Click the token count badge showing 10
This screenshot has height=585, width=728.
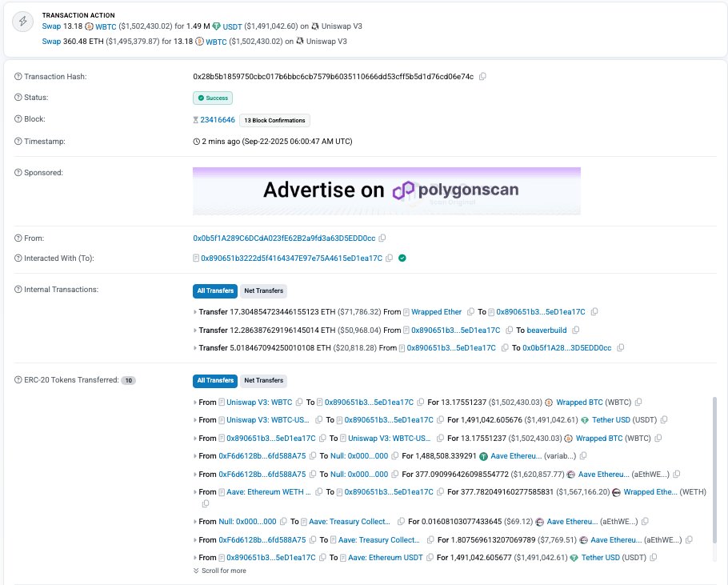[x=128, y=380]
